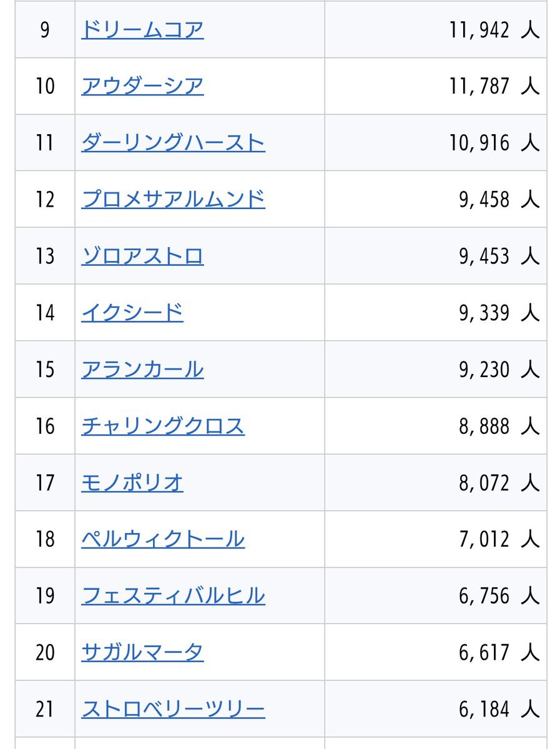The image size is (560, 749).
Task: Select the ストロベリーツリー link
Action: click(173, 710)
